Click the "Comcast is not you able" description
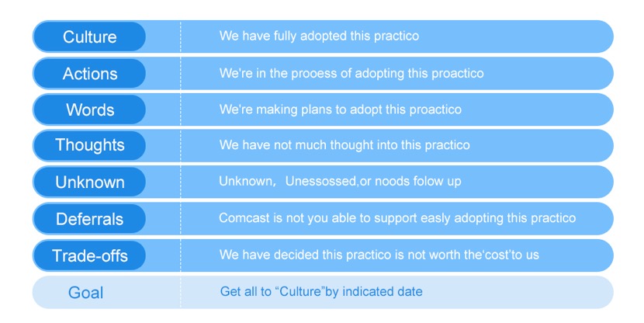The image size is (644, 323). [x=397, y=218]
